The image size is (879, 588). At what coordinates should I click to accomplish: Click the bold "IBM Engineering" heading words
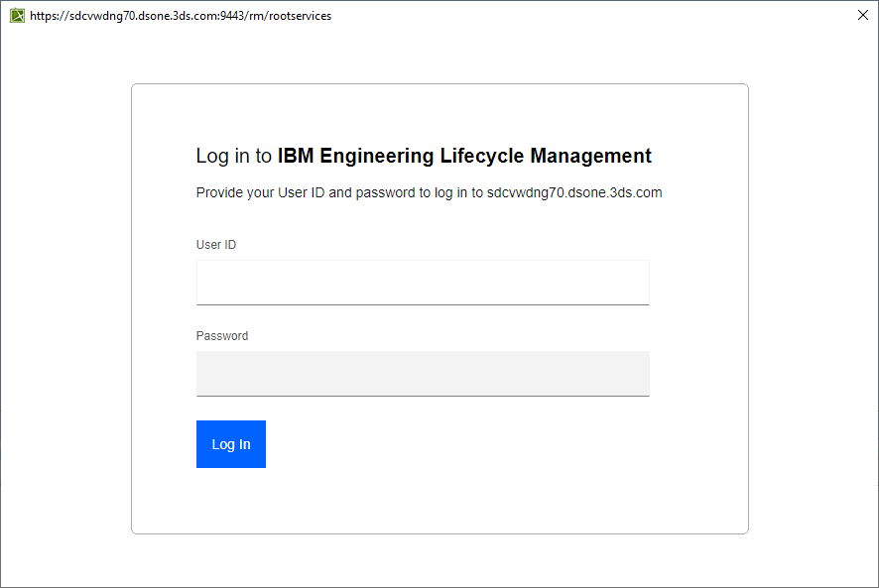[x=355, y=157]
